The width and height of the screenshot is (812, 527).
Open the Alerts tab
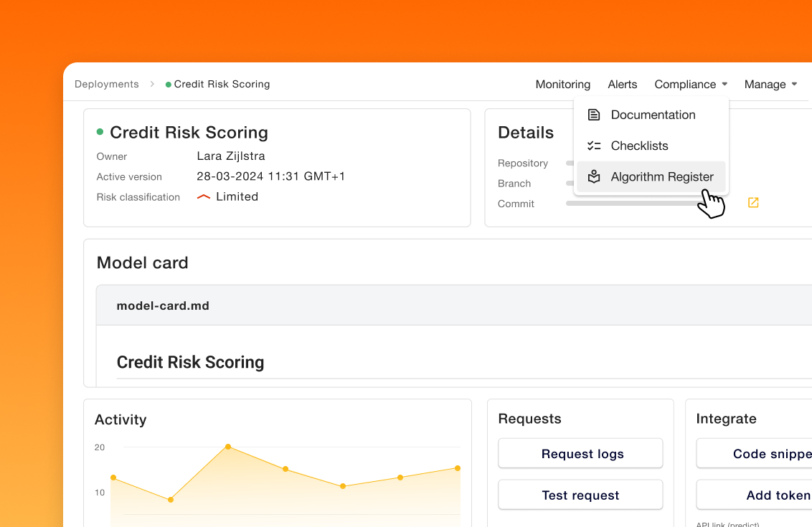[623, 85]
